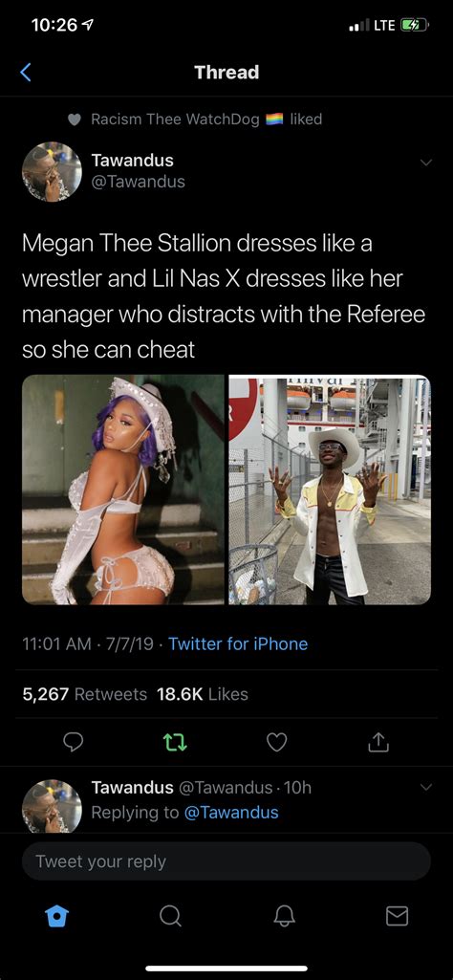Open Search magnifier tab
The height and width of the screenshot is (980, 453).
(x=169, y=916)
